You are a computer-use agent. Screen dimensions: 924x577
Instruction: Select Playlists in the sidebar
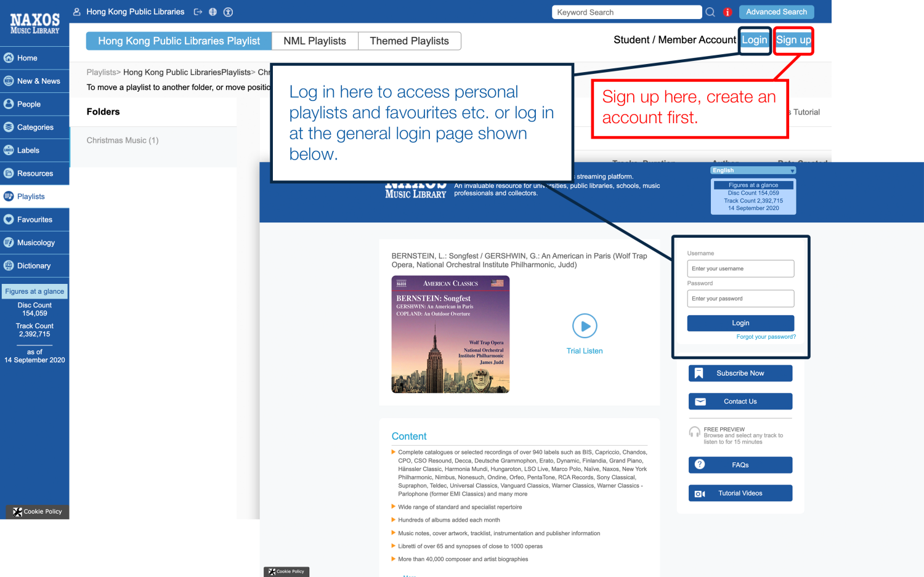(34, 196)
